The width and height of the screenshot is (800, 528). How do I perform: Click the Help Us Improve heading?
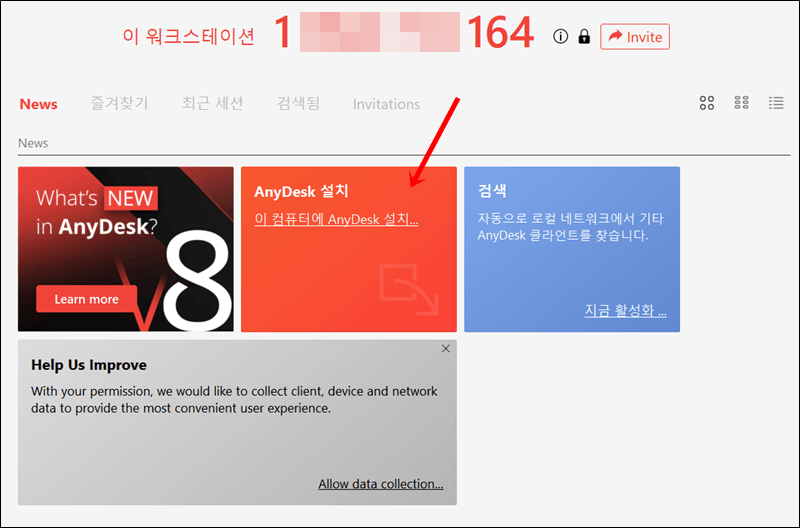coord(89,365)
